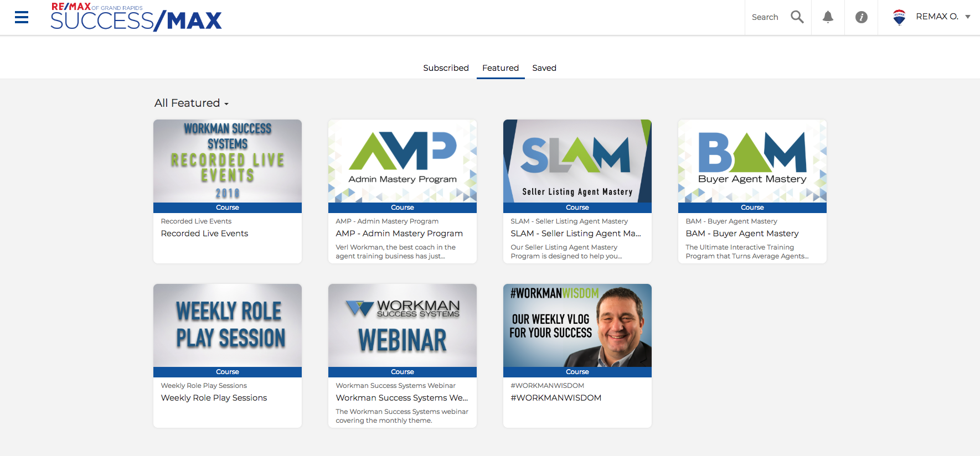The height and width of the screenshot is (456, 980).
Task: Switch to the Saved tab
Action: tap(544, 68)
